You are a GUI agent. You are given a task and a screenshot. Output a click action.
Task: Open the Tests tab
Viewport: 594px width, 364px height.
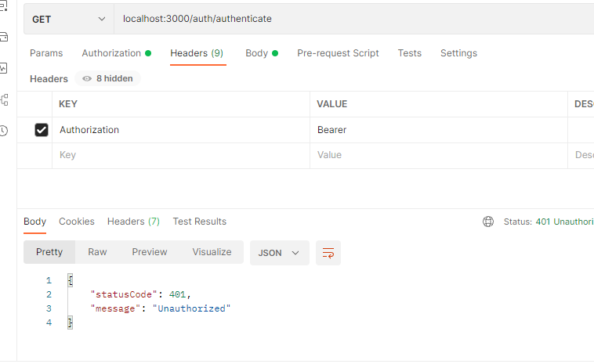pyautogui.click(x=410, y=53)
